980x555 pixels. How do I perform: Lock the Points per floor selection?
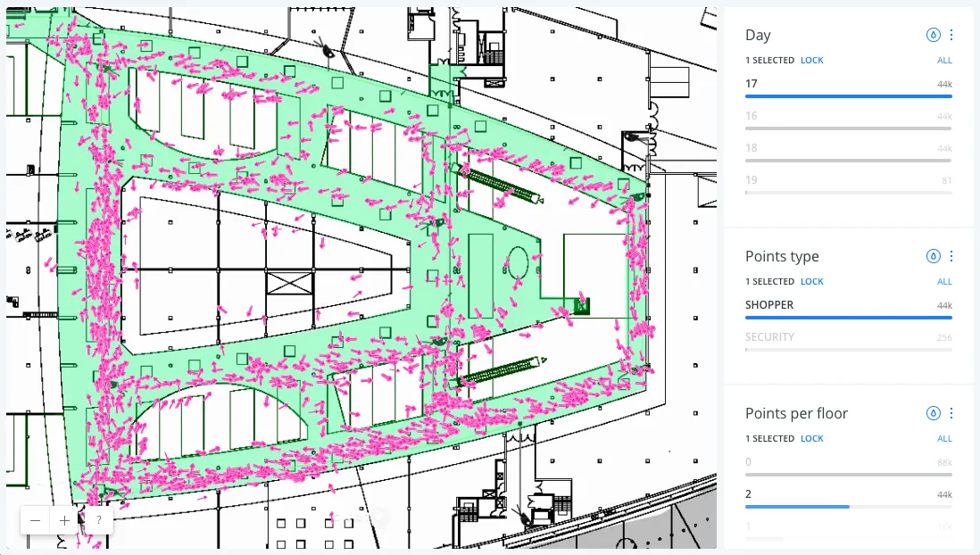[x=811, y=438]
